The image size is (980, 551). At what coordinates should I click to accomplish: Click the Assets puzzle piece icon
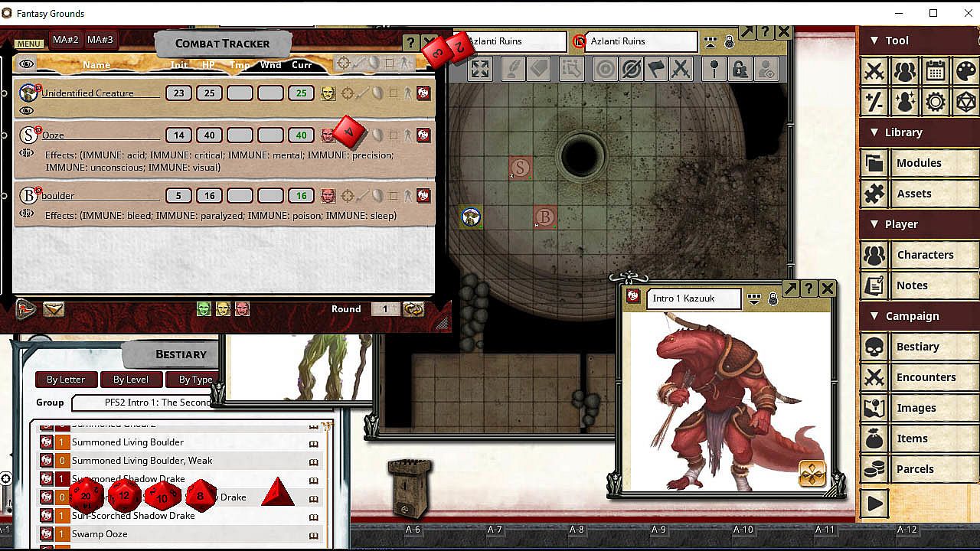click(x=874, y=194)
